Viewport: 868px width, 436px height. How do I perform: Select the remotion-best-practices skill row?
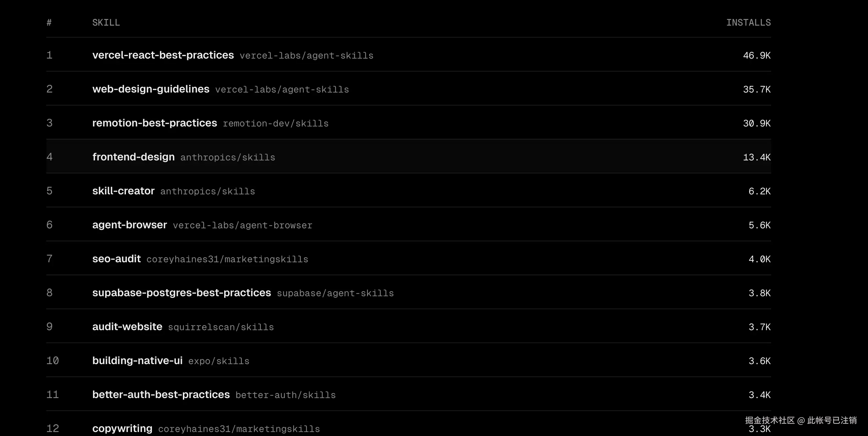coord(154,123)
